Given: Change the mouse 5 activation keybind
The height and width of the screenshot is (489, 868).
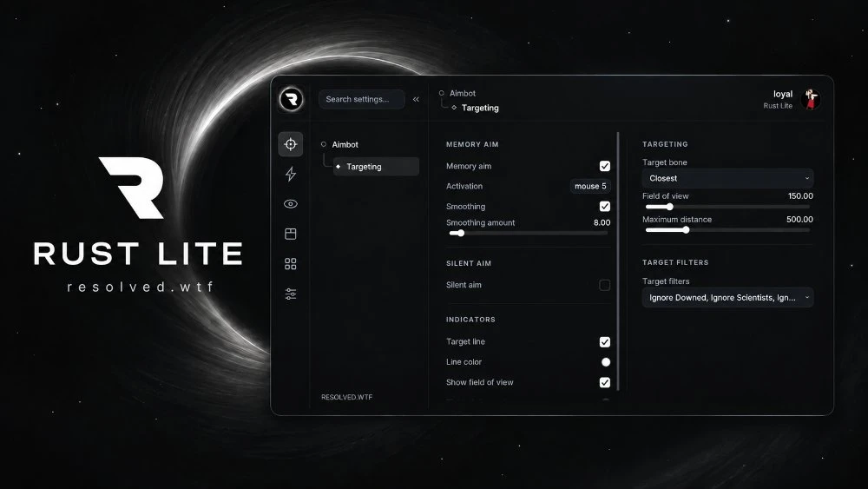Looking at the screenshot, I should click(590, 186).
